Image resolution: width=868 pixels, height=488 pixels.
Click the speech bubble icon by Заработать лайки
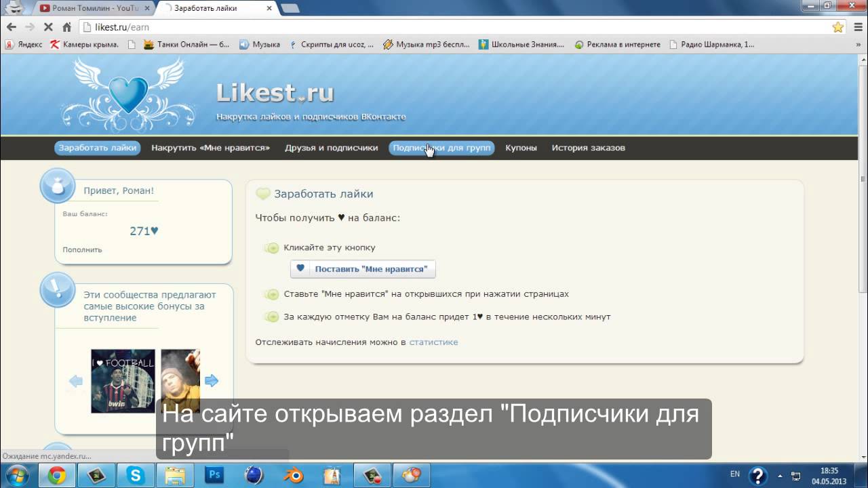tap(263, 194)
